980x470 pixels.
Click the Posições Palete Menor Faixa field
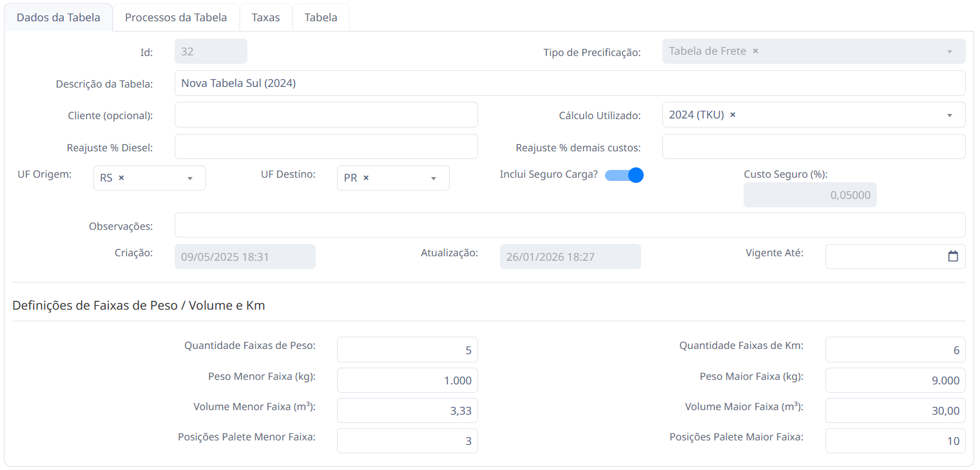pyautogui.click(x=407, y=441)
